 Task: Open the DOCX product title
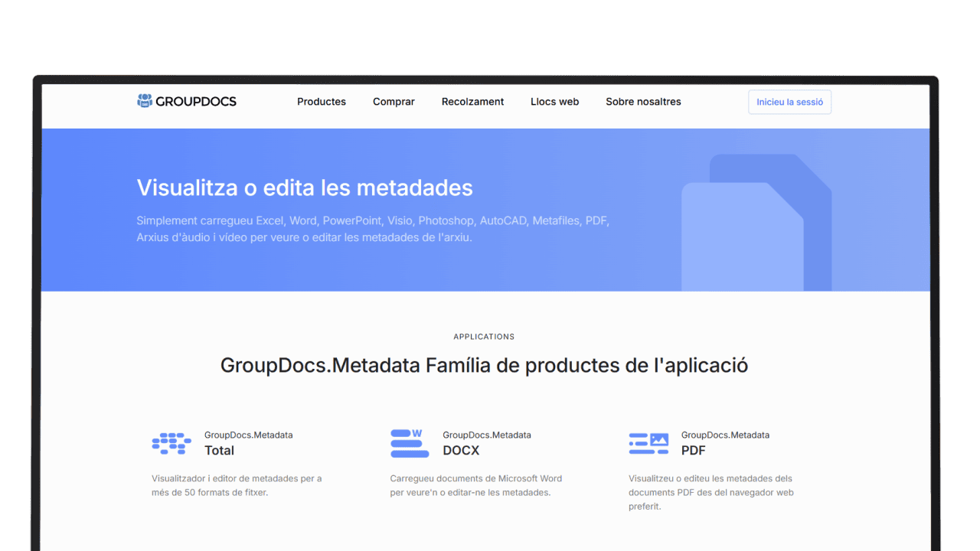[461, 451]
